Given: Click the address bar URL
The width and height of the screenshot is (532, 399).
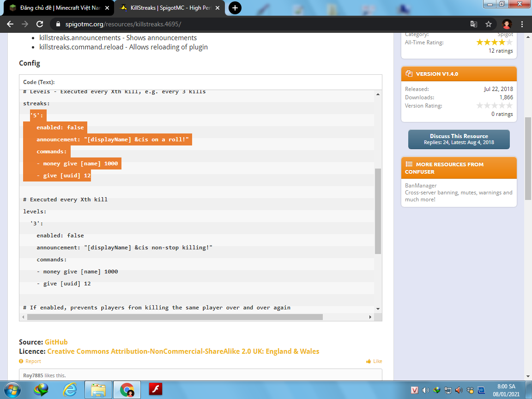Looking at the screenshot, I should point(123,24).
